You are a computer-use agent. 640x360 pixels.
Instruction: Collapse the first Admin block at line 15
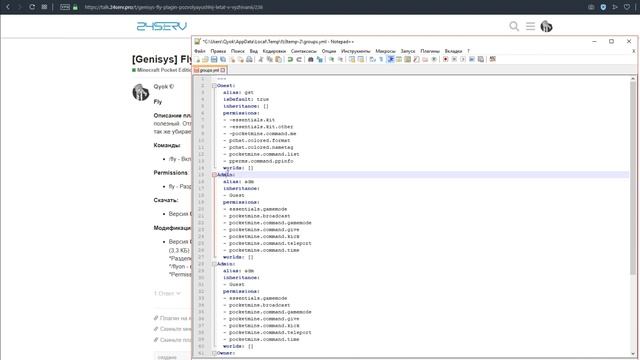point(214,175)
